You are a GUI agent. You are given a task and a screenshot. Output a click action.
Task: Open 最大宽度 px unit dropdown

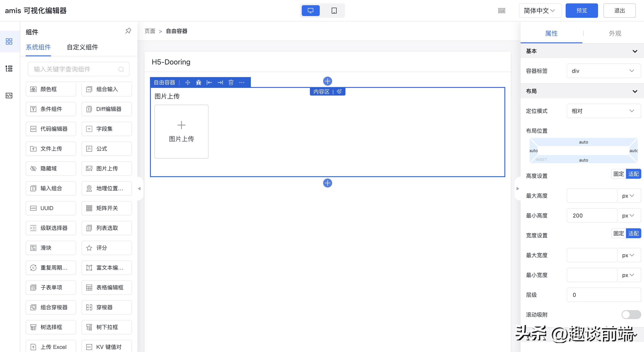point(629,255)
